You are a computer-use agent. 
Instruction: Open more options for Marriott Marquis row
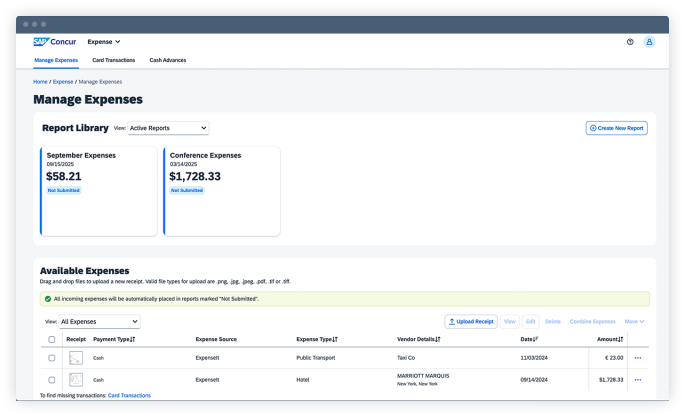[x=637, y=380]
